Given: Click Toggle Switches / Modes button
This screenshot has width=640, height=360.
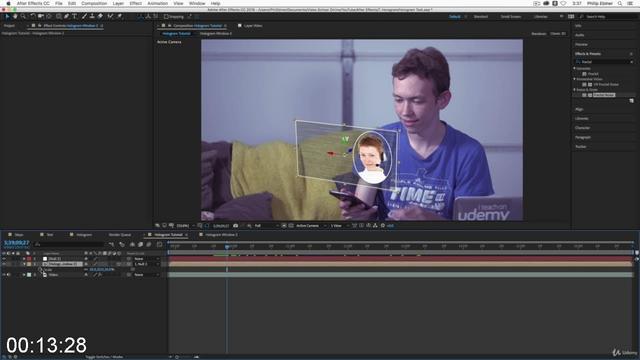Looking at the screenshot, I should pos(104,357).
